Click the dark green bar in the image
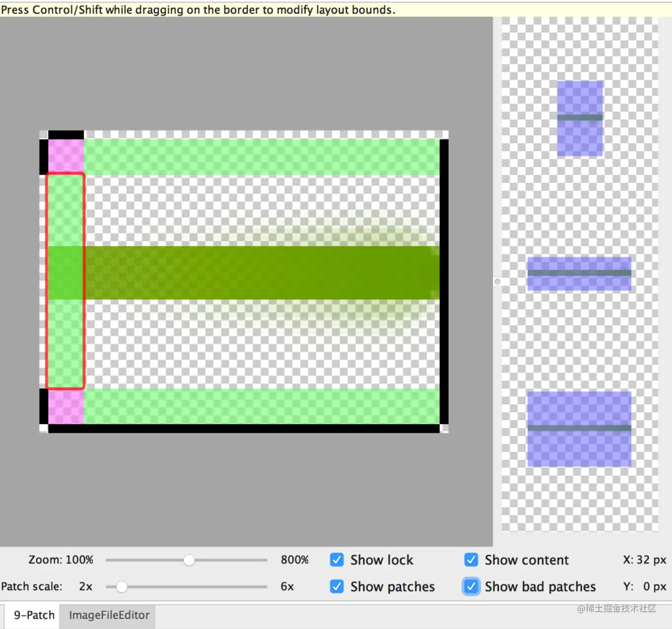Viewport: 672px width, 629px height. pos(262,273)
